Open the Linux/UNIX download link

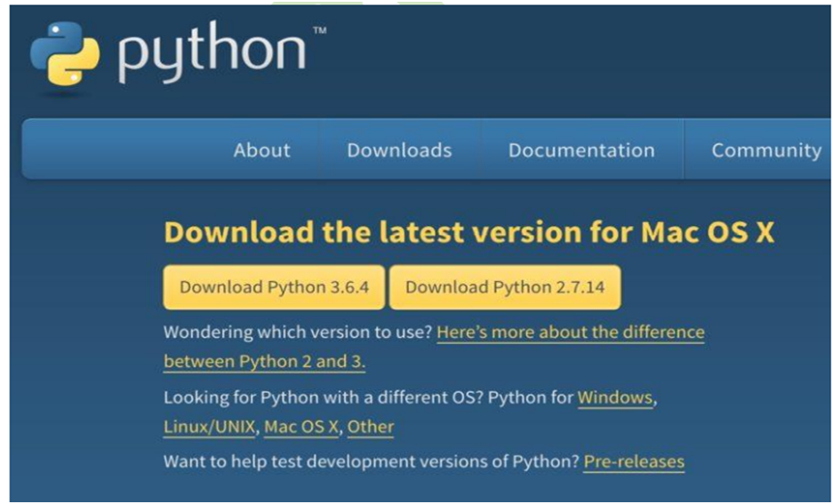209,427
